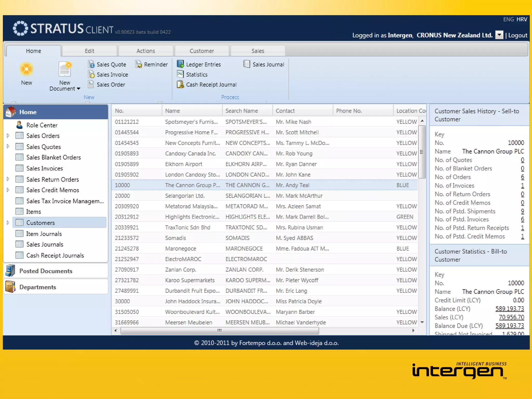Open the No. of Orders value 6
532x399 pixels.
tap(522, 177)
